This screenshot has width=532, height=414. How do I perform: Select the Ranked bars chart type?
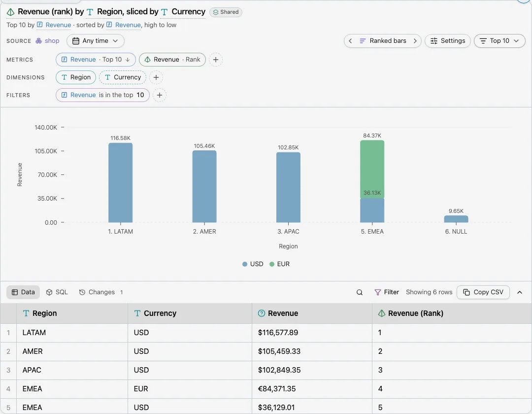coord(383,41)
